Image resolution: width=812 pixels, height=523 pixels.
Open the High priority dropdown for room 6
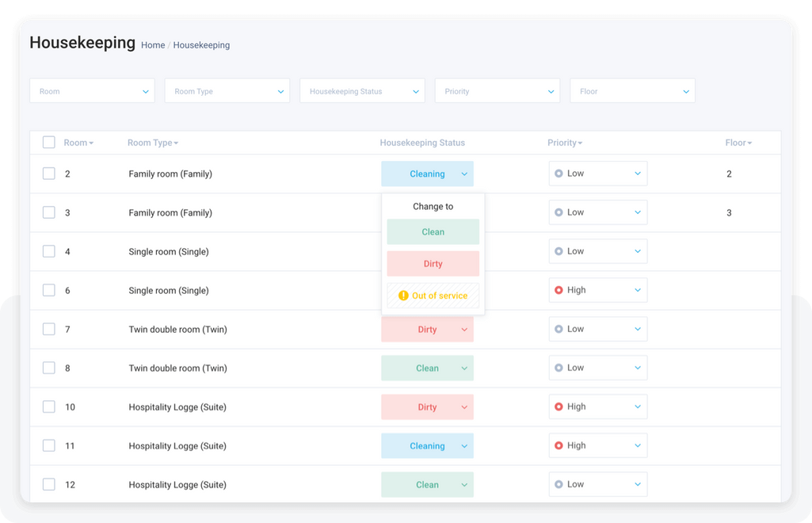[598, 290]
